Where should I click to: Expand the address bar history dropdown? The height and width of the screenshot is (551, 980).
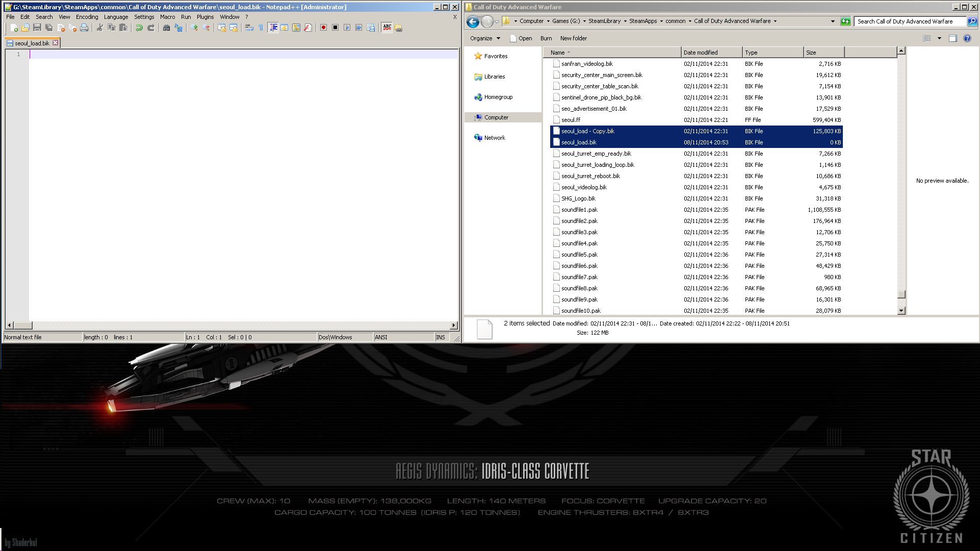[833, 21]
